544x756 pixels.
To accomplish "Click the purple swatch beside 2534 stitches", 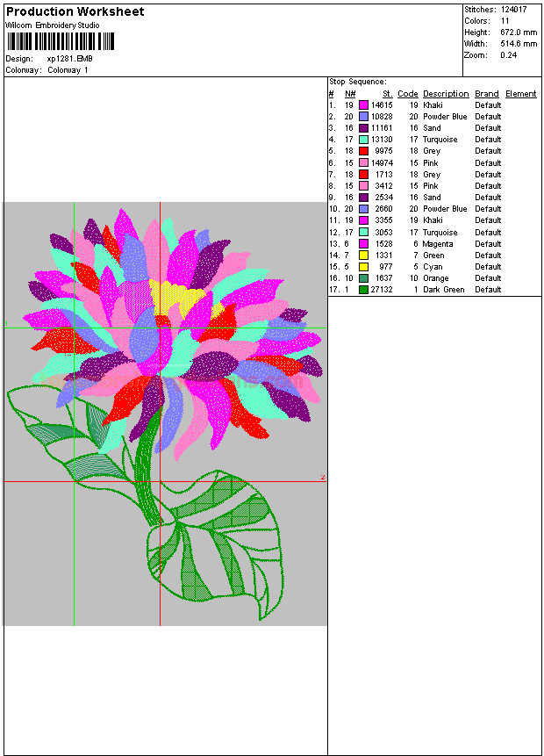I will click(364, 198).
